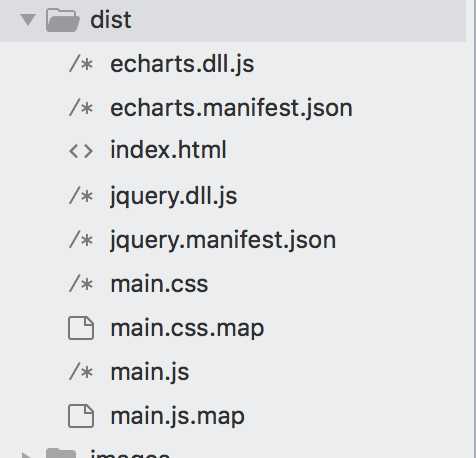Select the jquery.dll.js file
The width and height of the screenshot is (476, 458).
tap(174, 197)
